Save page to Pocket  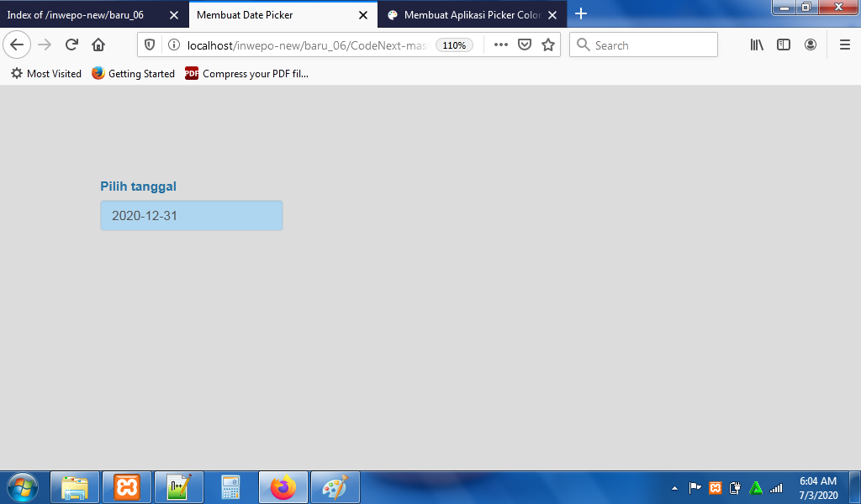click(525, 45)
